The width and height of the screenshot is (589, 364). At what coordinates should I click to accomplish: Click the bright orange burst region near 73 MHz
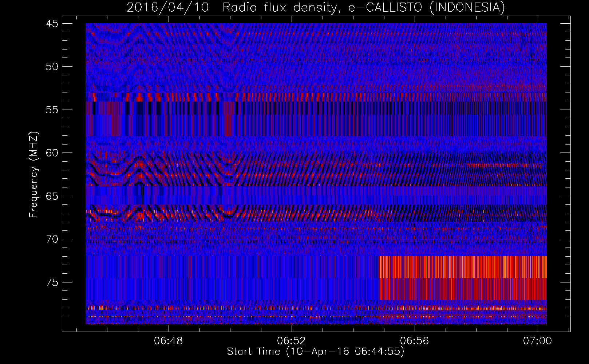tap(463, 267)
